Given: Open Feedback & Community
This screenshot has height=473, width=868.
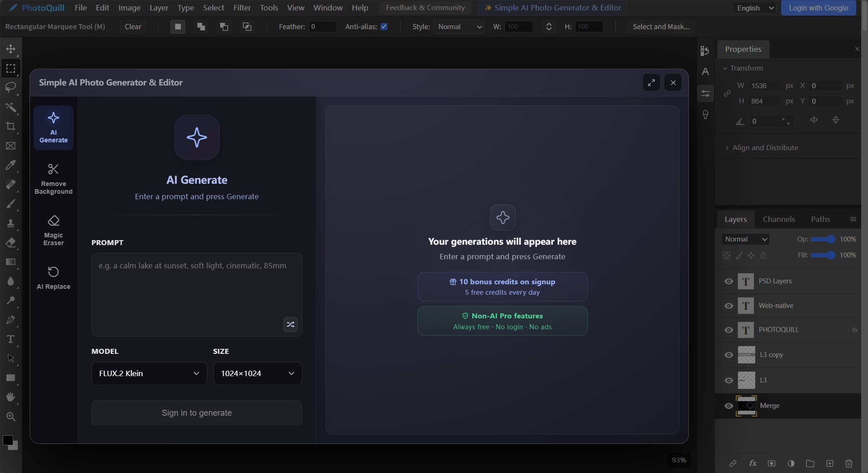Looking at the screenshot, I should point(426,8).
